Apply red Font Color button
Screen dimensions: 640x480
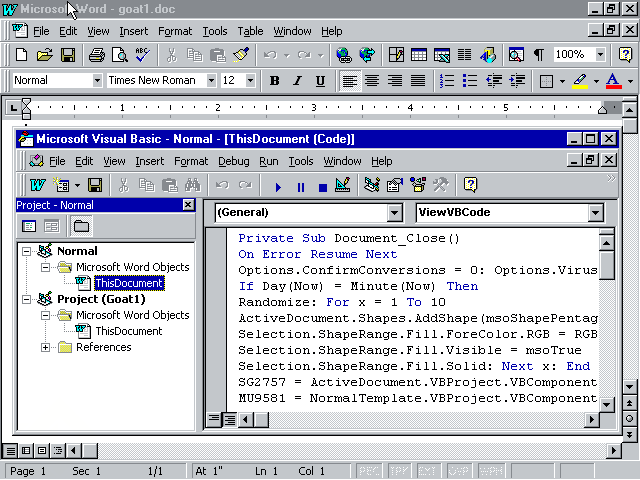point(613,81)
